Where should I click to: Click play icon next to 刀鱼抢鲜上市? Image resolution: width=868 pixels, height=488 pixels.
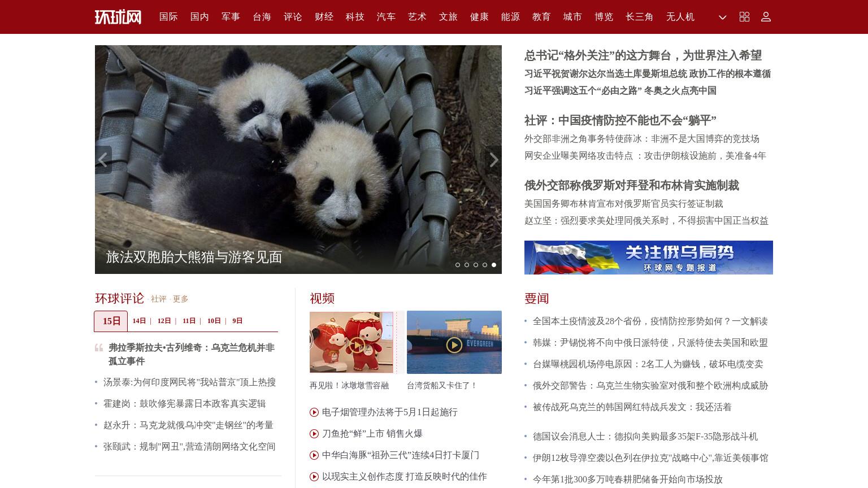pyautogui.click(x=314, y=434)
